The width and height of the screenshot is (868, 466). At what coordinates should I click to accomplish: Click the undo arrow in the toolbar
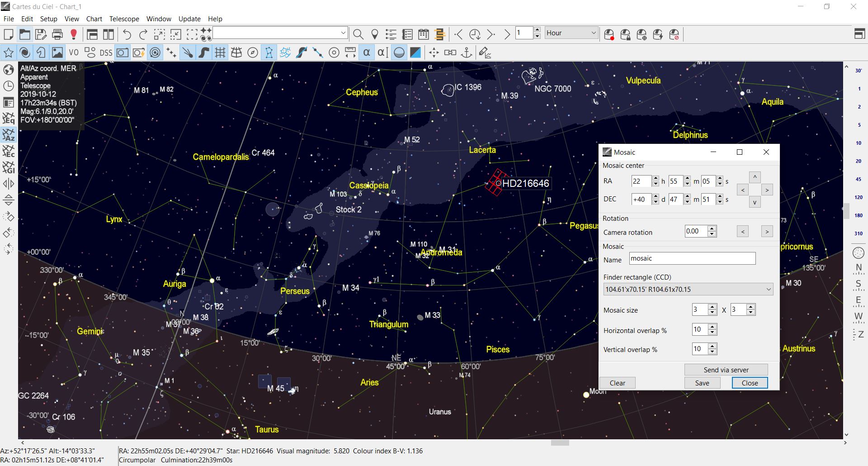point(127,34)
